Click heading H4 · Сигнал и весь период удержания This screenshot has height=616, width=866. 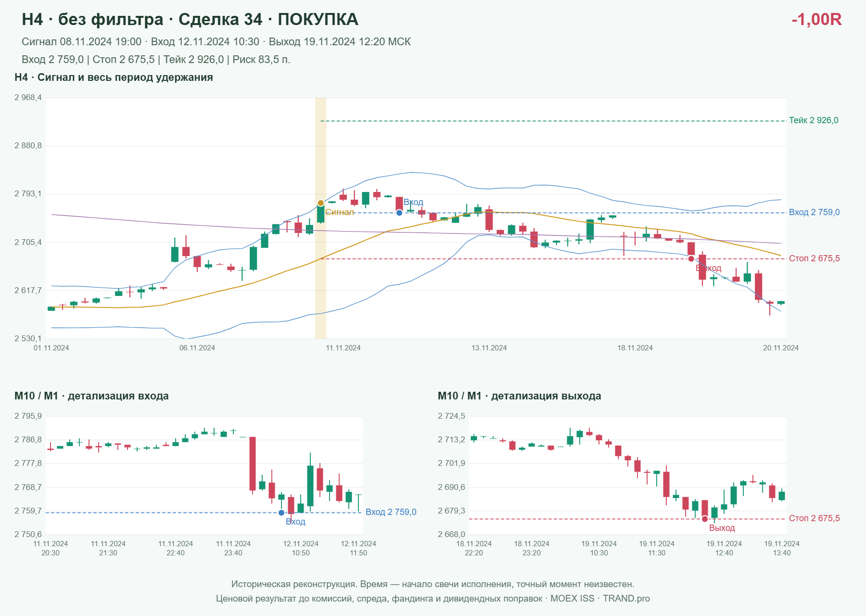pyautogui.click(x=114, y=77)
